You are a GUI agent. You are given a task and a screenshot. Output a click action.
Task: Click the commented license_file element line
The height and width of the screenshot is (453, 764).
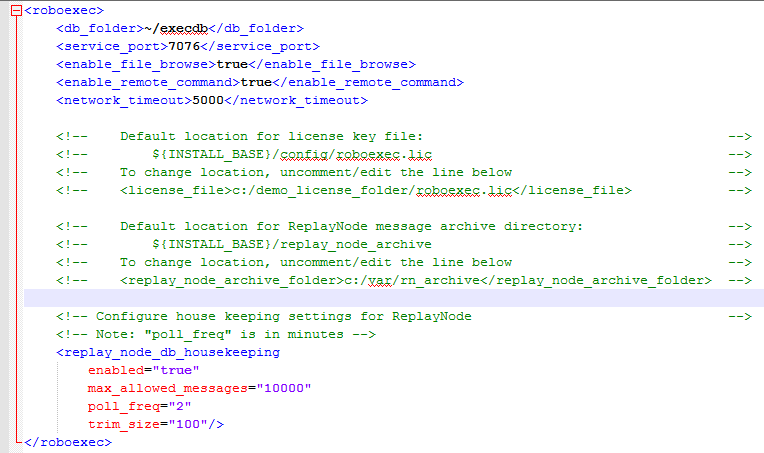[x=376, y=190]
